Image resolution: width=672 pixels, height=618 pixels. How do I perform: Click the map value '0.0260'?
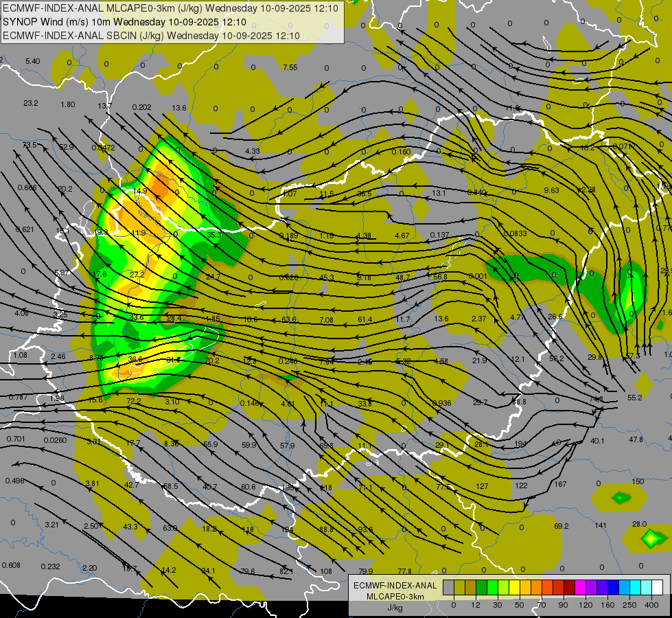coord(56,440)
